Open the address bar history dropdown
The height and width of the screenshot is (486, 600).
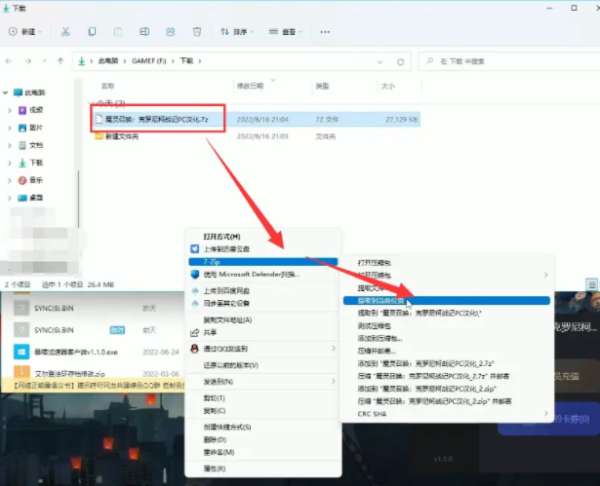pyautogui.click(x=380, y=62)
